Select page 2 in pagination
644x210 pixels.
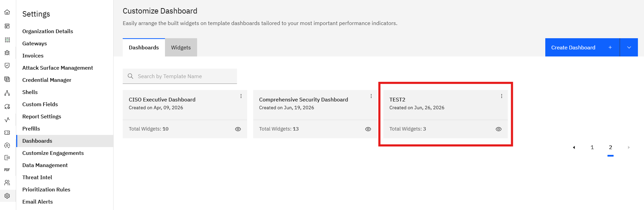[x=611, y=147]
